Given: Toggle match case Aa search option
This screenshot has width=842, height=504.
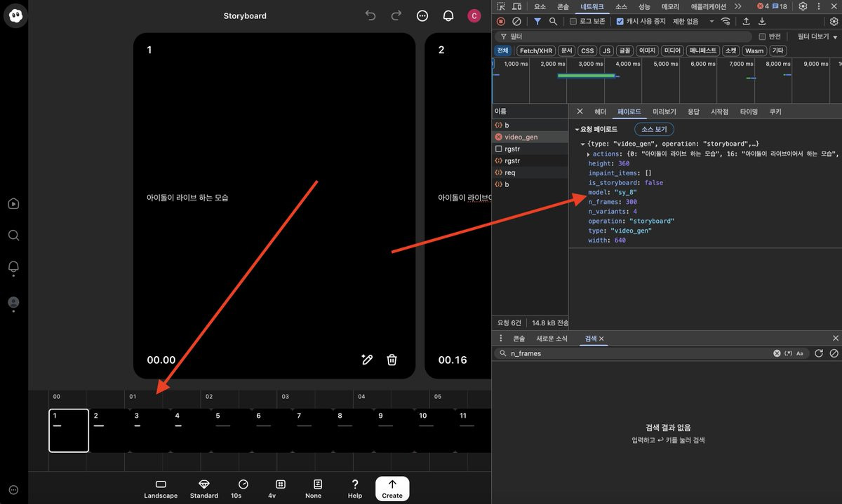Looking at the screenshot, I should [801, 353].
